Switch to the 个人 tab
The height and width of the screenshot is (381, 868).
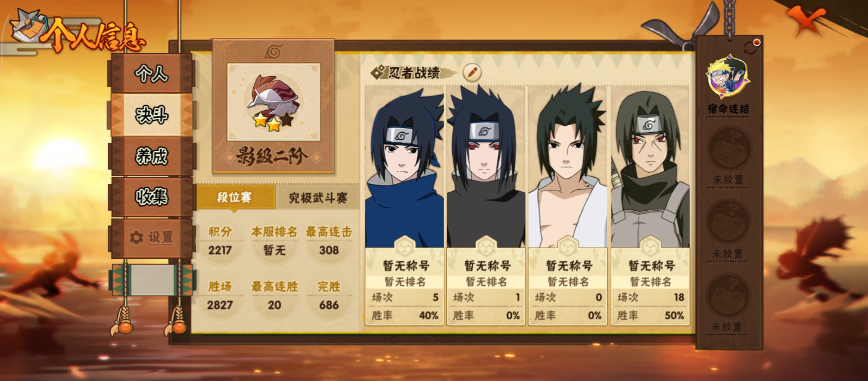pyautogui.click(x=152, y=73)
